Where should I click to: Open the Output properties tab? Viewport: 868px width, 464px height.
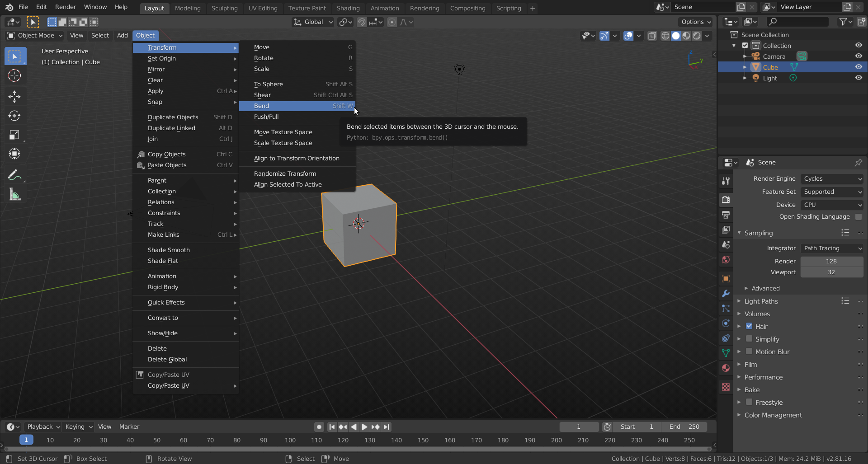726,215
